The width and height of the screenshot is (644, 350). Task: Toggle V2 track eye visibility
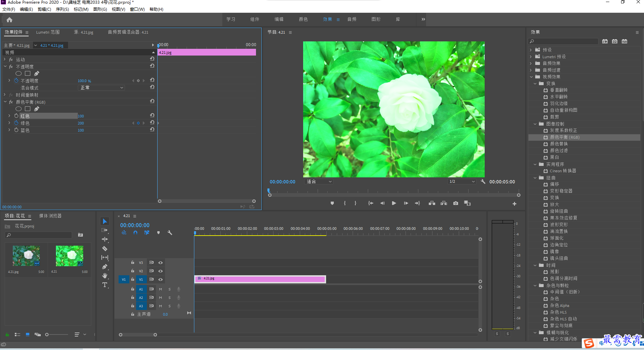161,271
